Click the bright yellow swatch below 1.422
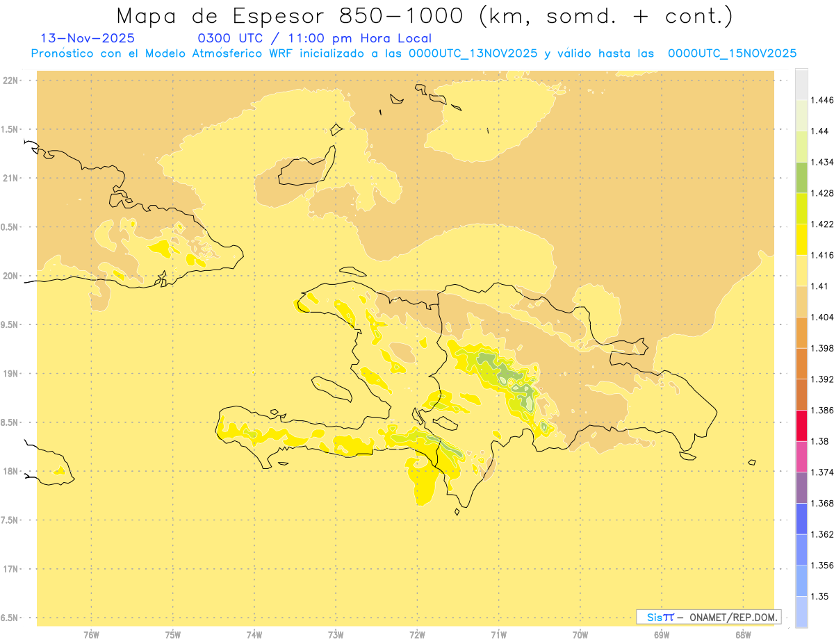Screen dimensions: 834x644 click(x=801, y=240)
